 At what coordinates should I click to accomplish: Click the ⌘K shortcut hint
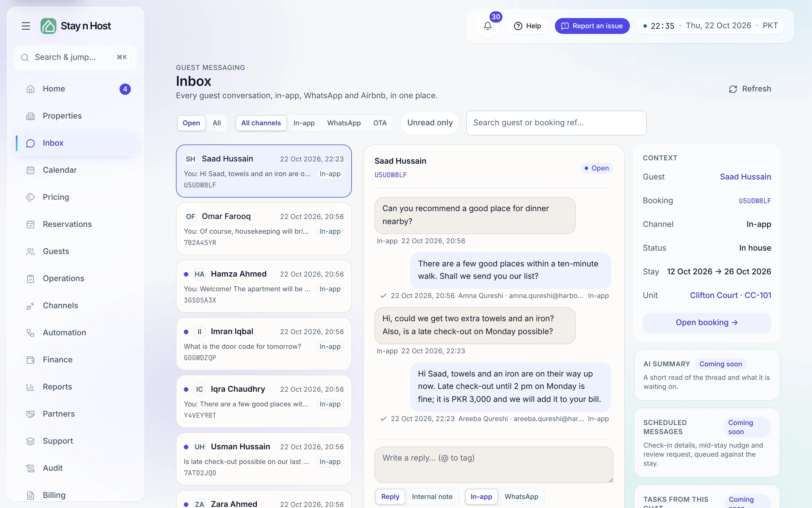[122, 58]
